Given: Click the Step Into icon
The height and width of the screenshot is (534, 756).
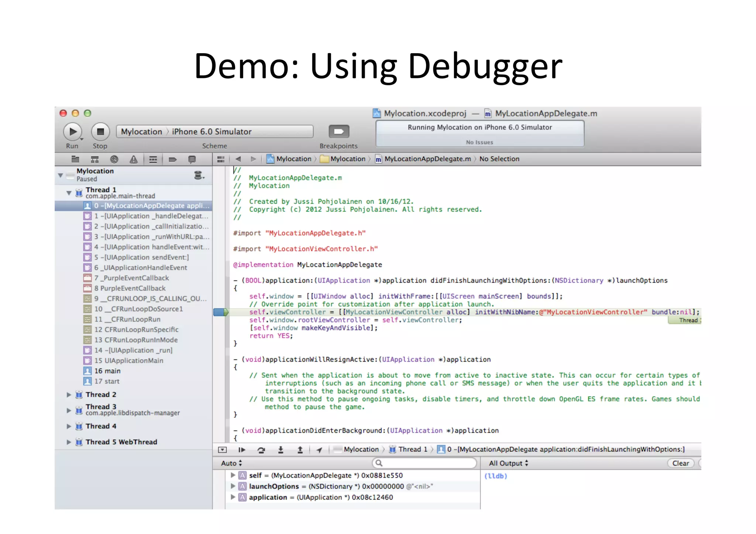Looking at the screenshot, I should click(281, 450).
